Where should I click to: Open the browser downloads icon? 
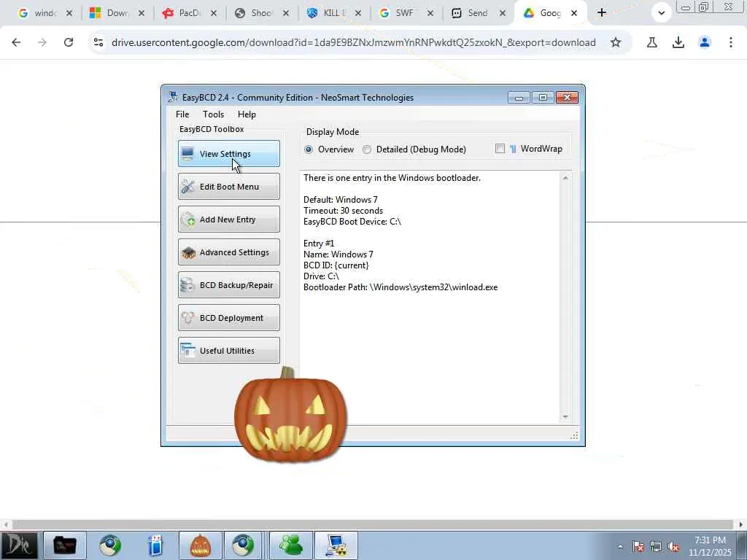tap(678, 42)
